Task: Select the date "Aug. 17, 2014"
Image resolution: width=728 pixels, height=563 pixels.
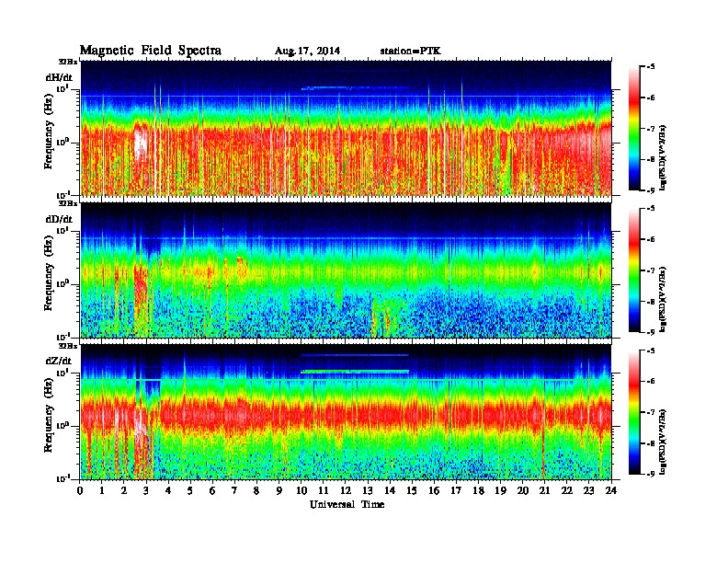Action: 307,52
